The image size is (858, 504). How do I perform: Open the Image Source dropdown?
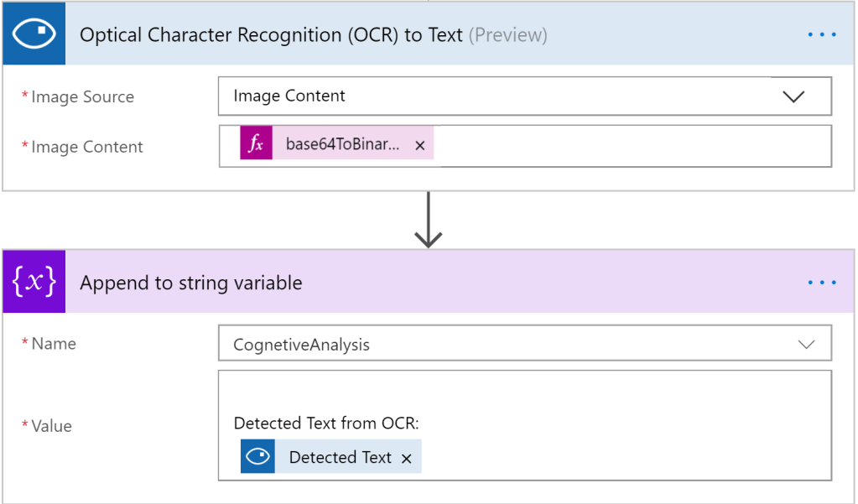click(524, 96)
